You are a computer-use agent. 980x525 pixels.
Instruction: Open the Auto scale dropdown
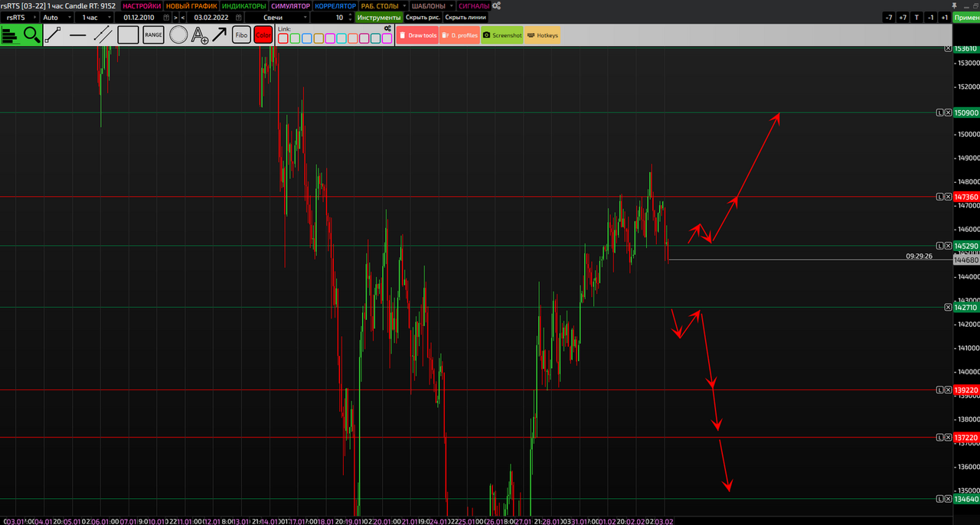[x=56, y=17]
